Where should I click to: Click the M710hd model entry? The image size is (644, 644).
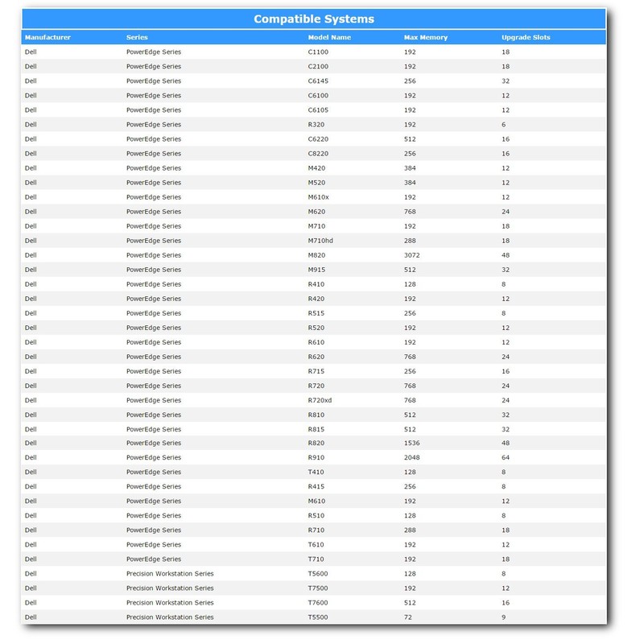[x=320, y=240]
